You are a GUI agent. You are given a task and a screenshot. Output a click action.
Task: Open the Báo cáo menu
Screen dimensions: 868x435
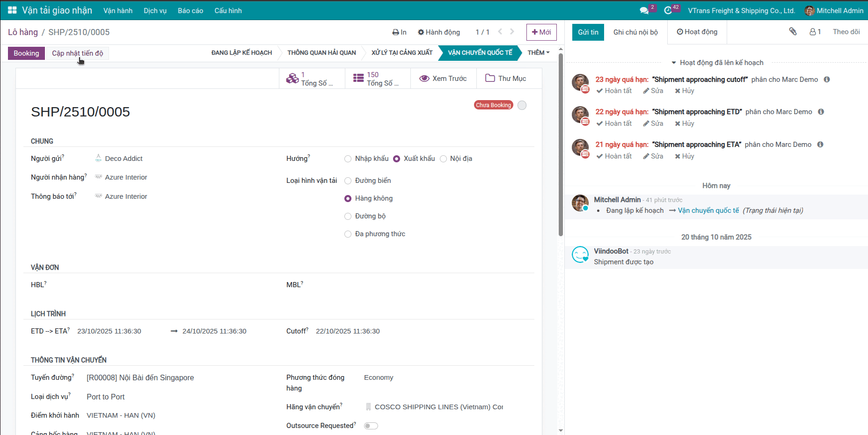click(x=190, y=11)
